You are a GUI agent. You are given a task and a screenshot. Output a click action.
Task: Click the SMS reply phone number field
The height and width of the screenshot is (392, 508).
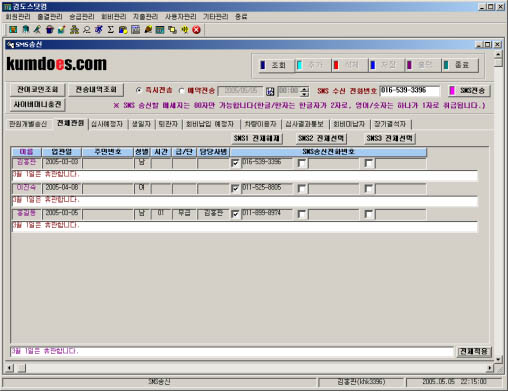click(410, 90)
